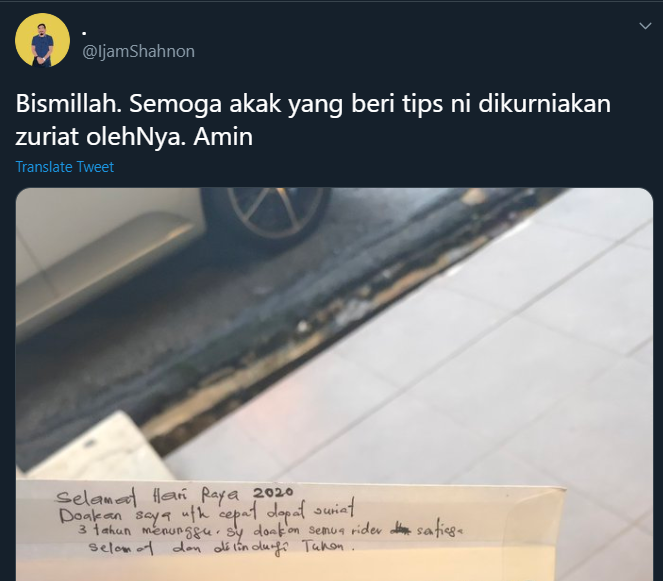This screenshot has height=581, width=663.
Task: Click the Translate Tweet link
Action: [x=65, y=167]
